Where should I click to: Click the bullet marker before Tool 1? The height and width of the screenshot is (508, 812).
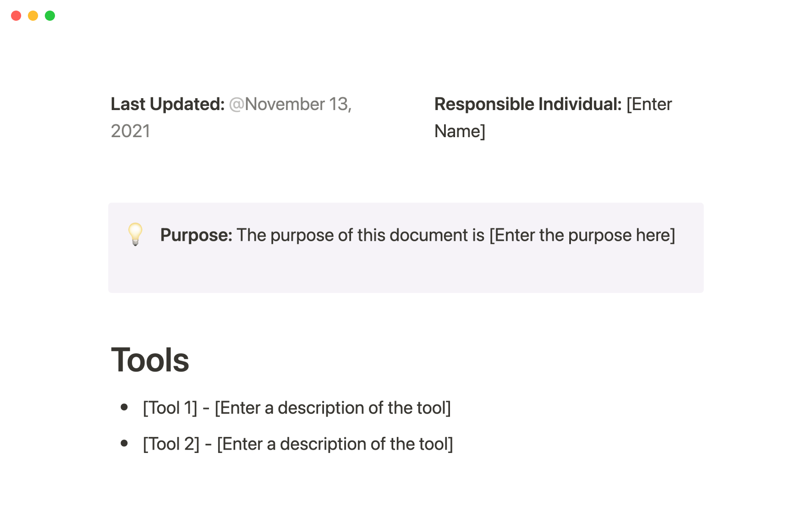[x=124, y=407]
